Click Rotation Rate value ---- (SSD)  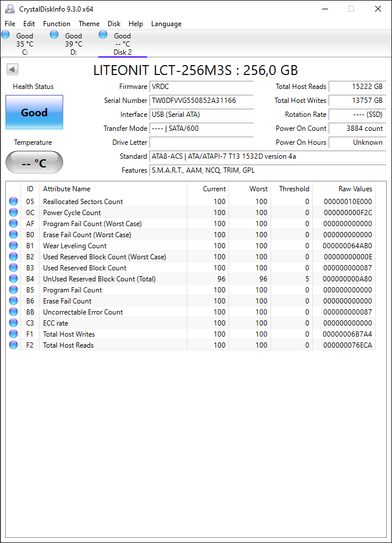[357, 115]
